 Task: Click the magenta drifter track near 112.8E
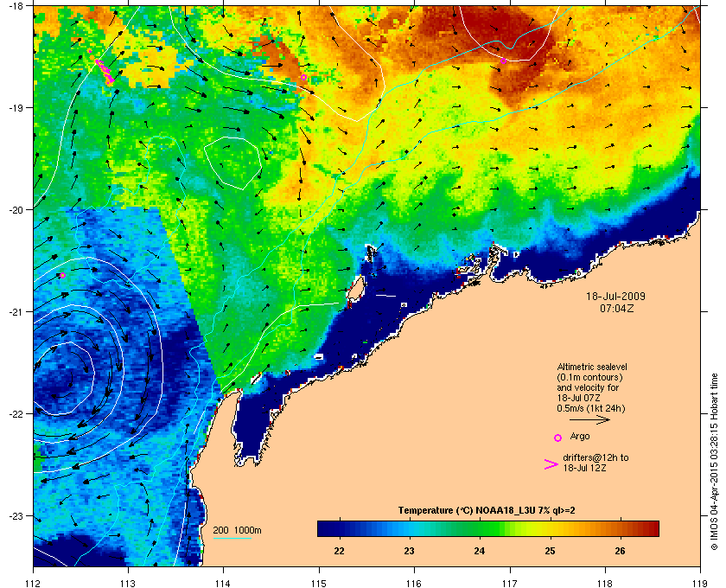[105, 71]
